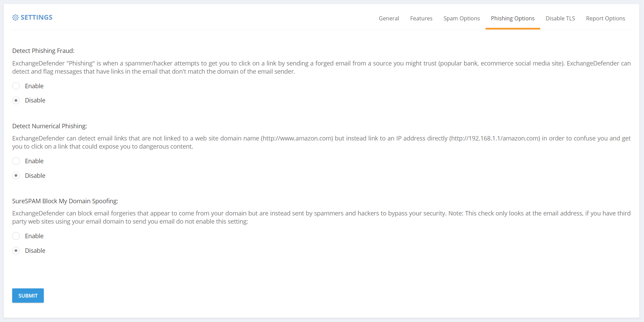Select the Phishing Options tab

pos(513,18)
